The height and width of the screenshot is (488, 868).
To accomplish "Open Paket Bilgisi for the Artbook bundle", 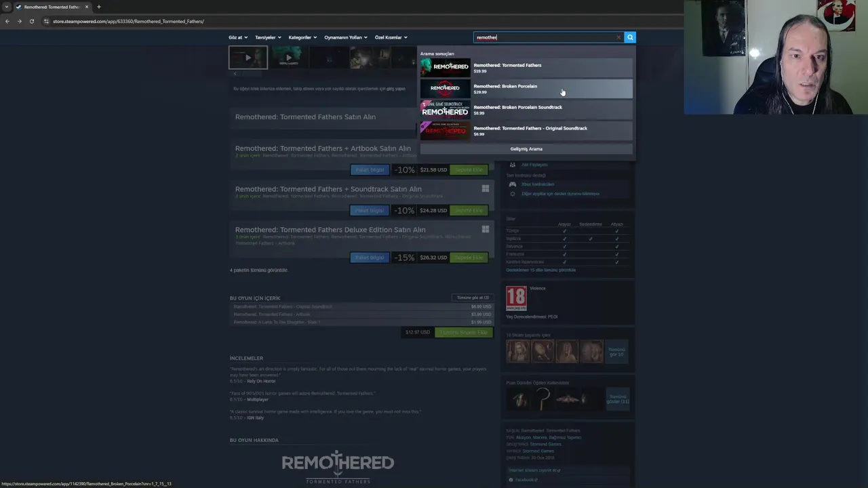I will tap(370, 169).
